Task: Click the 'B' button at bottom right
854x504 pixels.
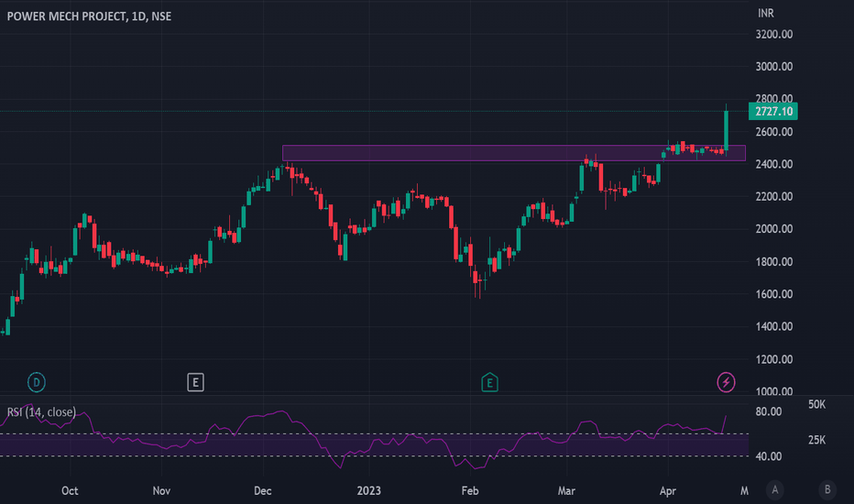Action: tap(827, 490)
